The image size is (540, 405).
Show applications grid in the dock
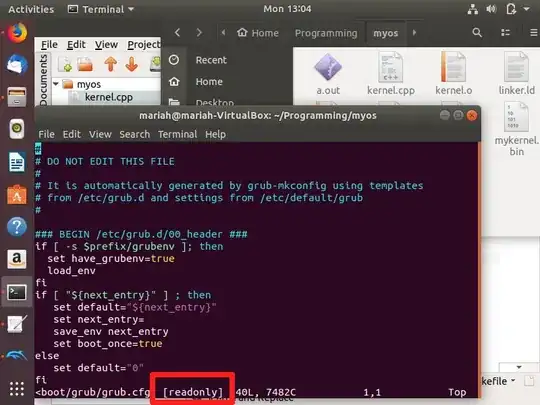pos(17,388)
